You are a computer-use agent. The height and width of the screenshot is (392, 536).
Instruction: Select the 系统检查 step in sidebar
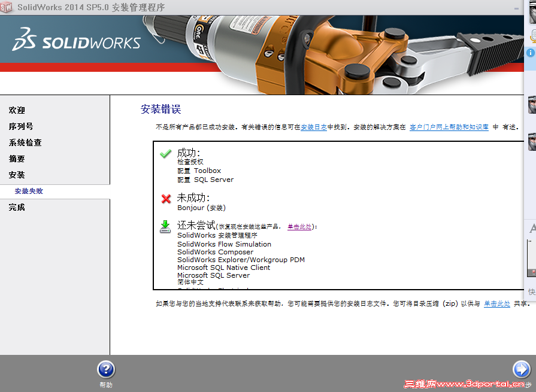25,142
